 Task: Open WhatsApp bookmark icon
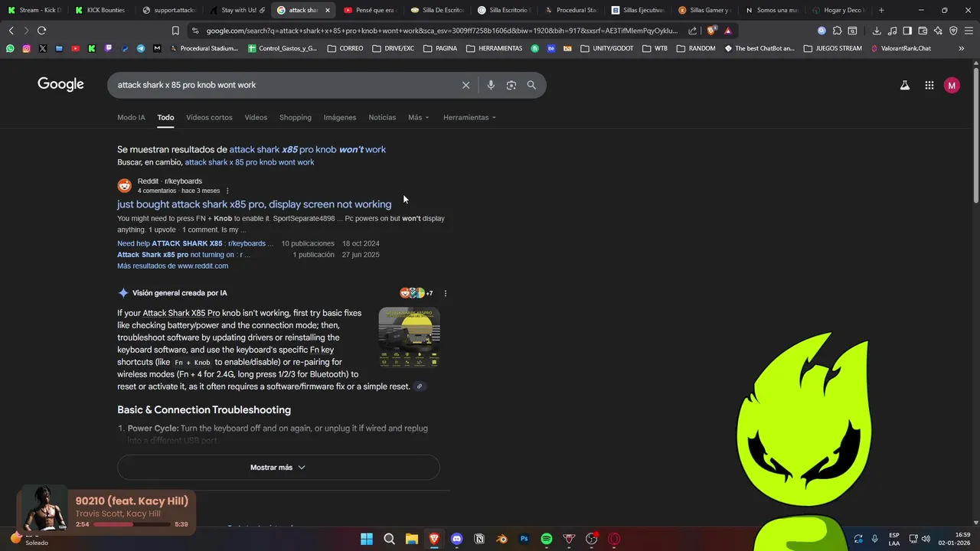coord(10,48)
